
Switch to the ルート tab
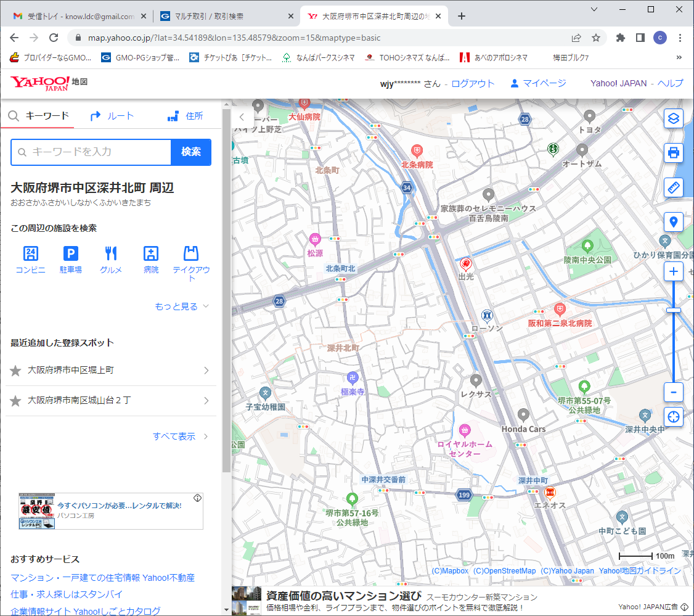pos(112,116)
